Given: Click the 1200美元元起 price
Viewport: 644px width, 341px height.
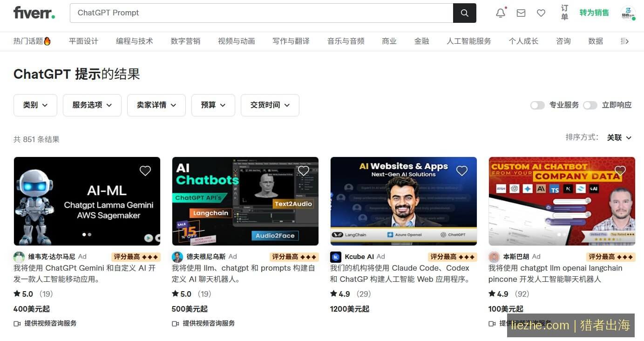Looking at the screenshot, I should point(350,309).
